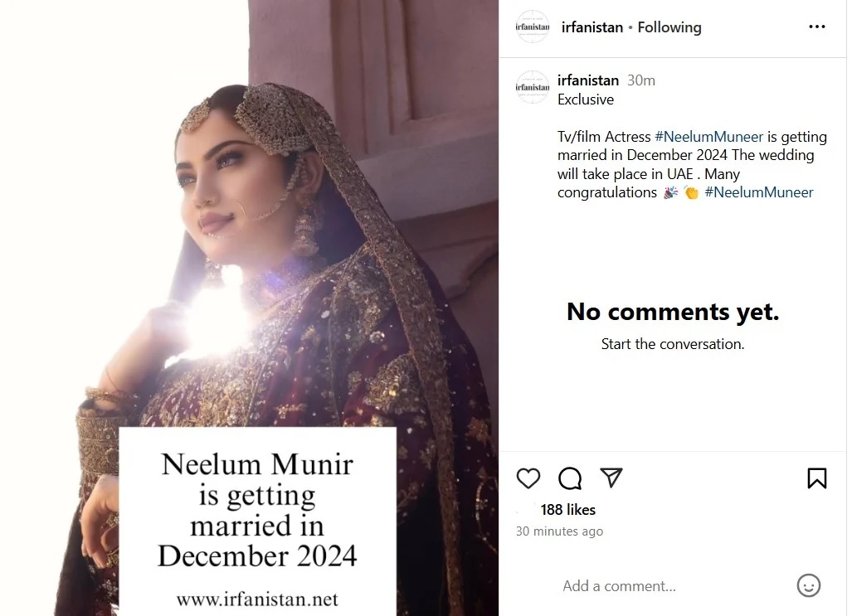
Task: Click the irfanistan avatar beside the caption
Action: 533,87
